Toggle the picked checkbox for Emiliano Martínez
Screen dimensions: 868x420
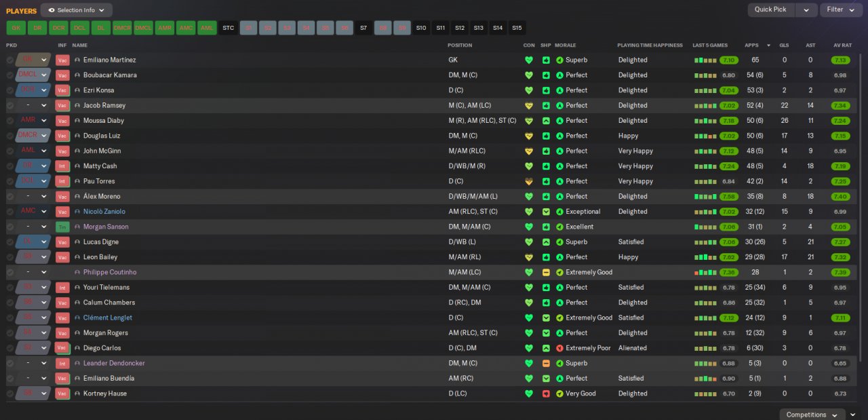tap(10, 60)
